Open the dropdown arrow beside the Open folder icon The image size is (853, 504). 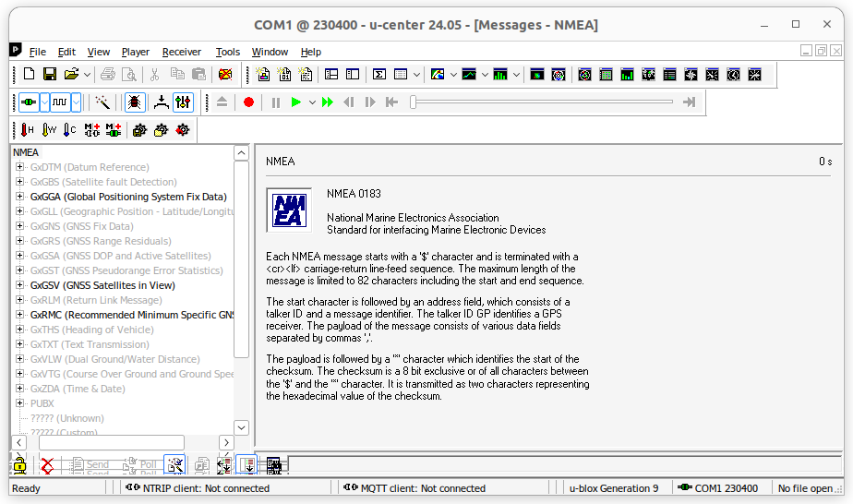point(87,75)
